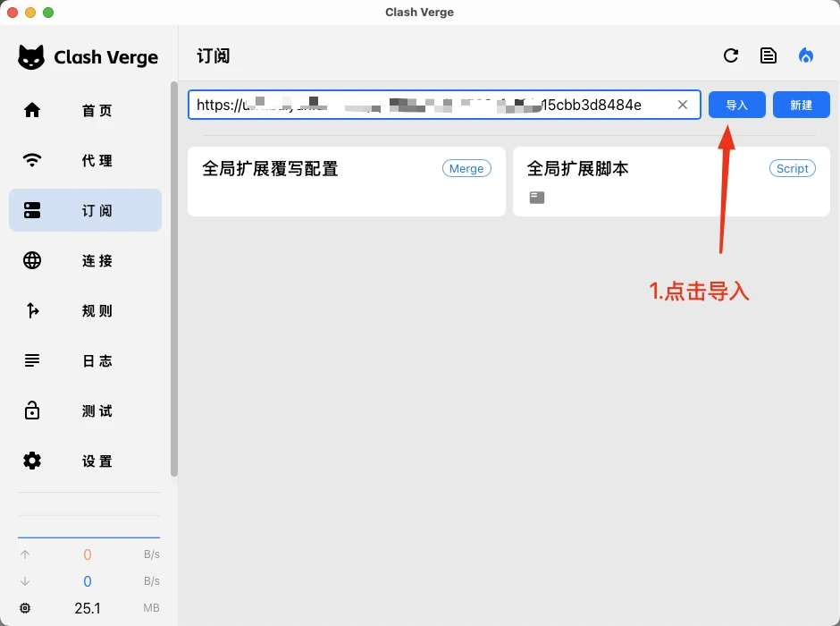Switch to the 代理 page
Image resolution: width=840 pixels, height=626 pixels.
(85, 160)
